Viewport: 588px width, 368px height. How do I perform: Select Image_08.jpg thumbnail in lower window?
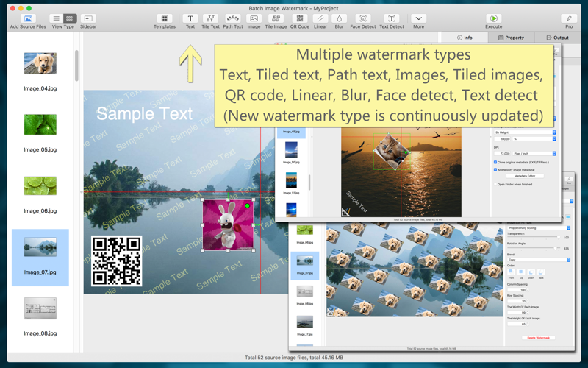305,291
